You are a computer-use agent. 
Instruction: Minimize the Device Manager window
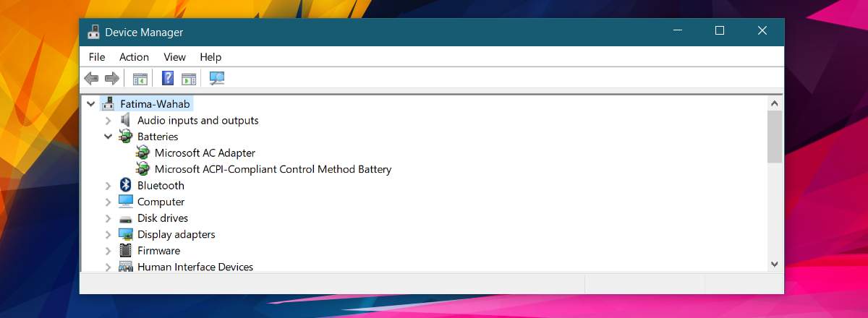tap(678, 31)
